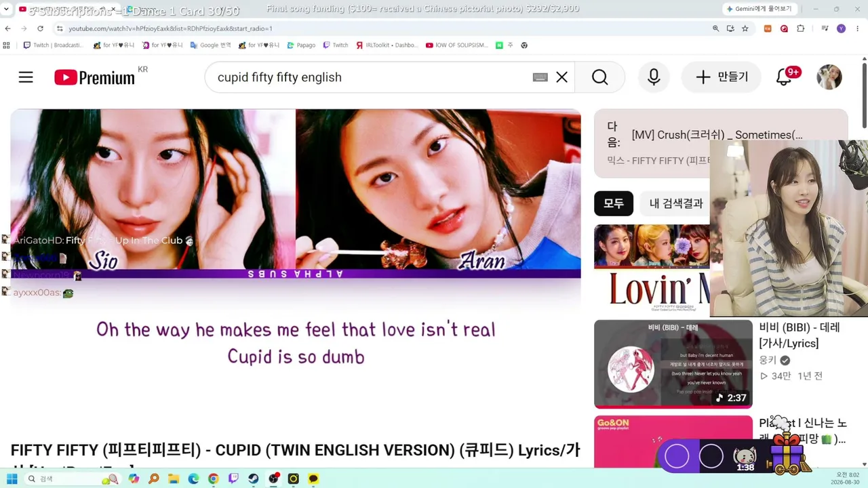The height and width of the screenshot is (488, 868).
Task: Open the Google 번역 bookmark
Action: [211, 45]
